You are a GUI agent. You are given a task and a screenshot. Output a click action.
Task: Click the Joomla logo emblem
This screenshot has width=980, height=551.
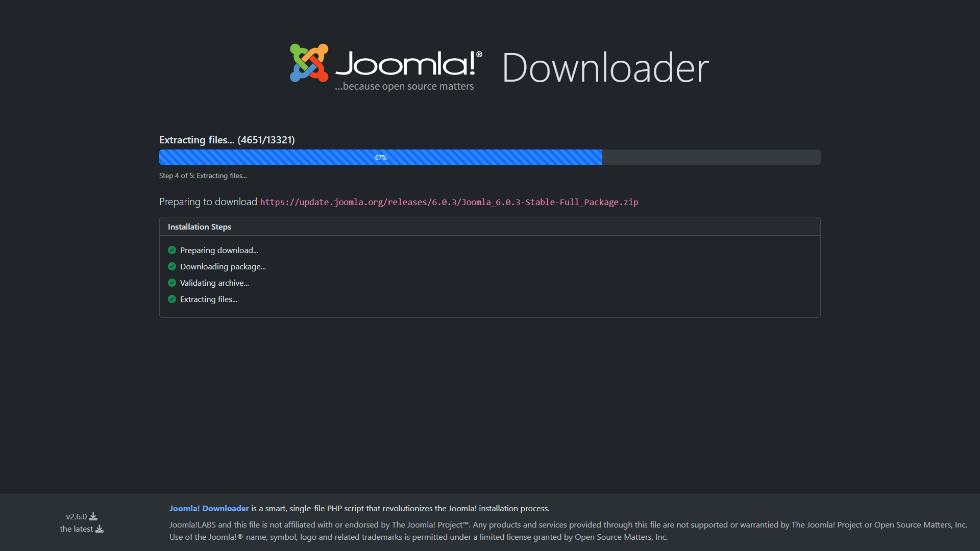309,63
